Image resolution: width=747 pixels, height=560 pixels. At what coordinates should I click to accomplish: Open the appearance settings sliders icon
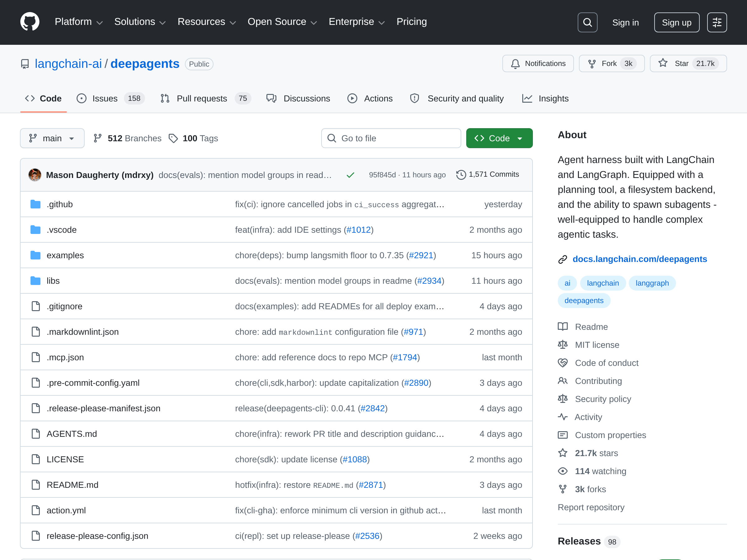(716, 22)
